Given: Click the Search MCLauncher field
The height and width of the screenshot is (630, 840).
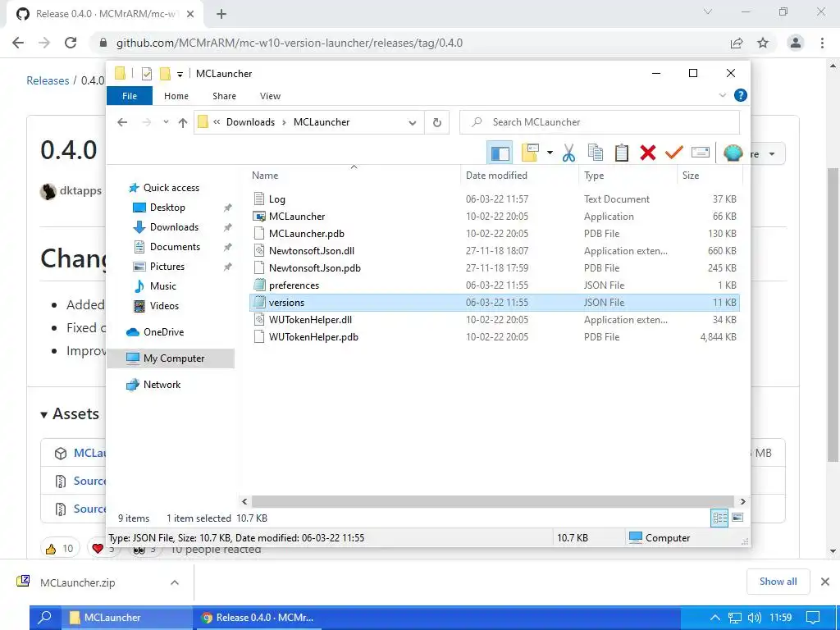Looking at the screenshot, I should tap(600, 122).
